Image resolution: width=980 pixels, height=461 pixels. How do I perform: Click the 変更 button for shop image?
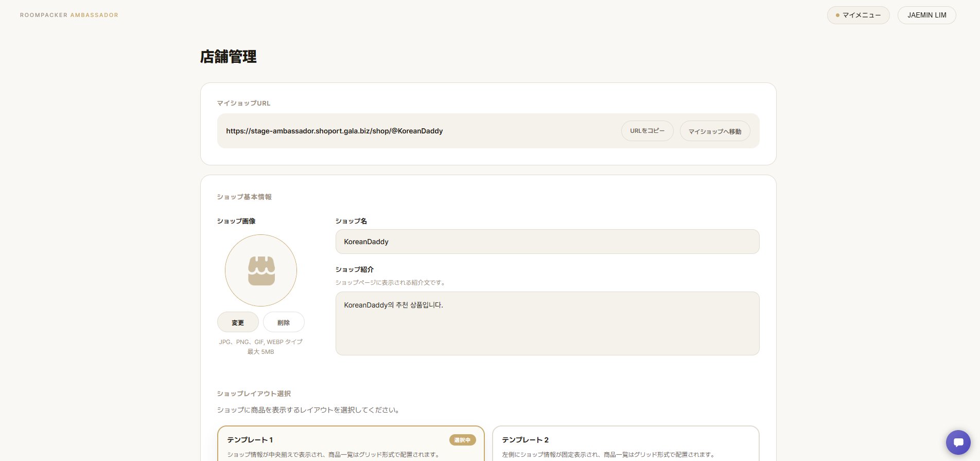coord(238,322)
